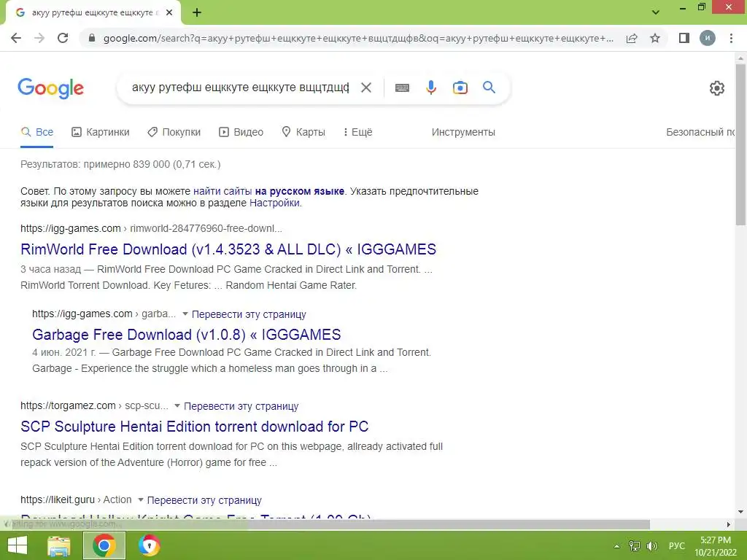The height and width of the screenshot is (560, 747).
Task: Open the Инструменты search tools
Action: [463, 132]
